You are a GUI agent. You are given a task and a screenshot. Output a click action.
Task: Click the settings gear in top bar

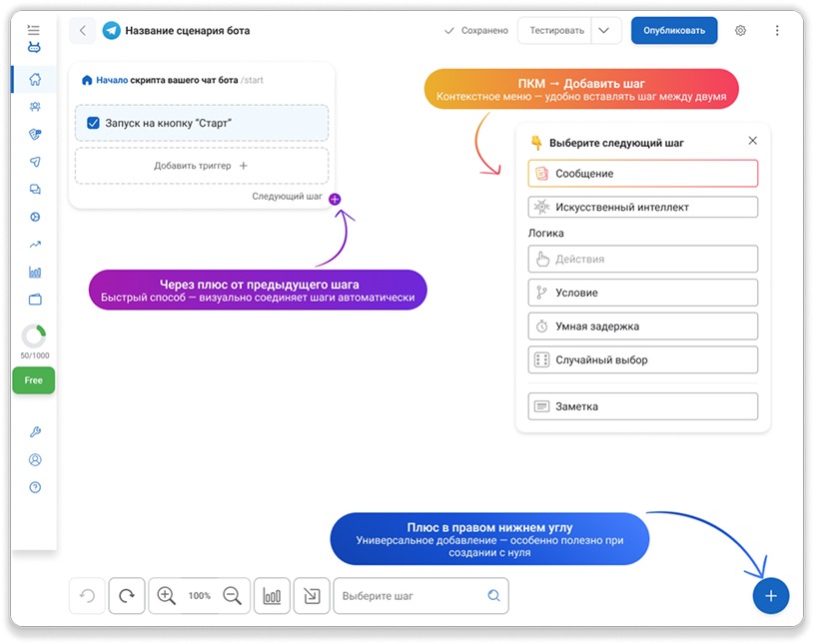click(740, 31)
